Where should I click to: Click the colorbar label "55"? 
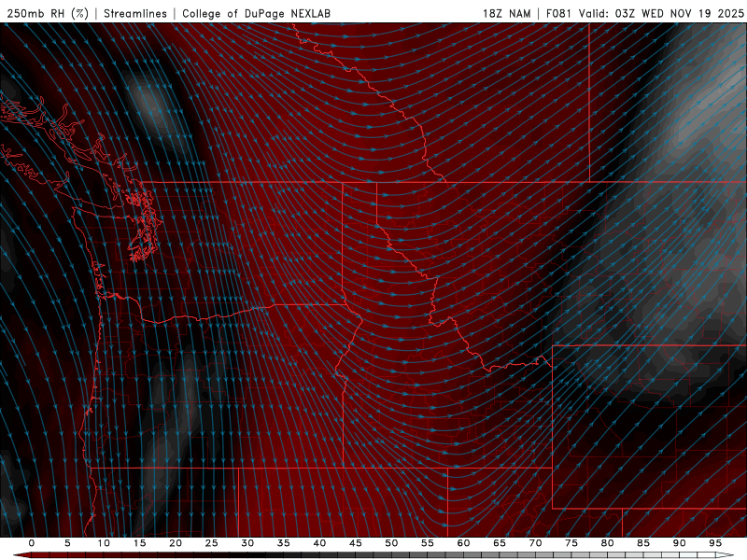click(428, 543)
